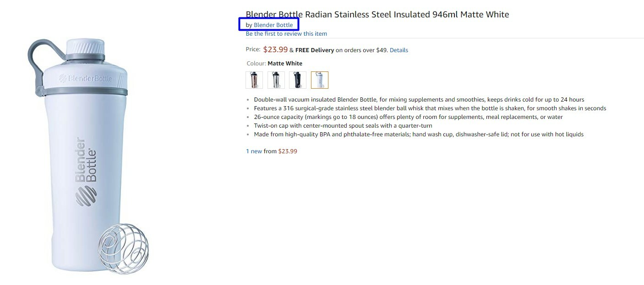
Task: Click 'Be the first to review this item'
Action: [286, 34]
